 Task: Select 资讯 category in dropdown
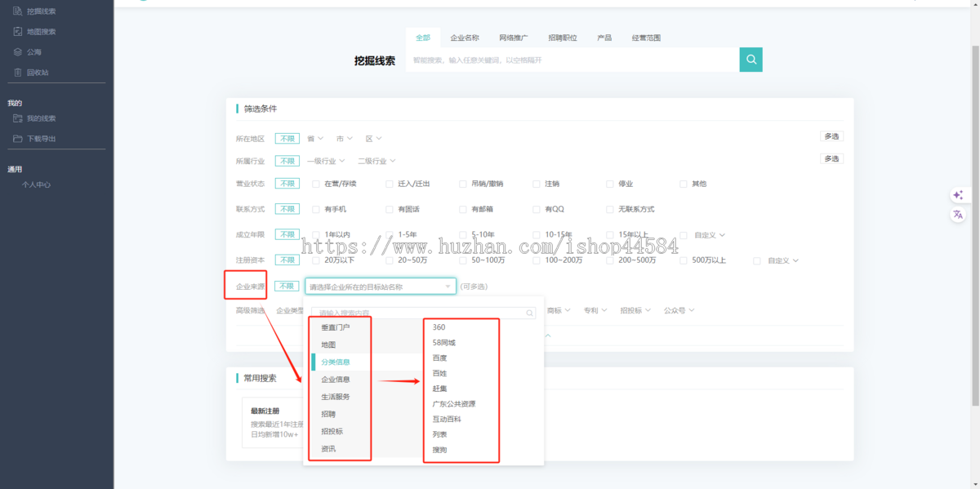328,448
